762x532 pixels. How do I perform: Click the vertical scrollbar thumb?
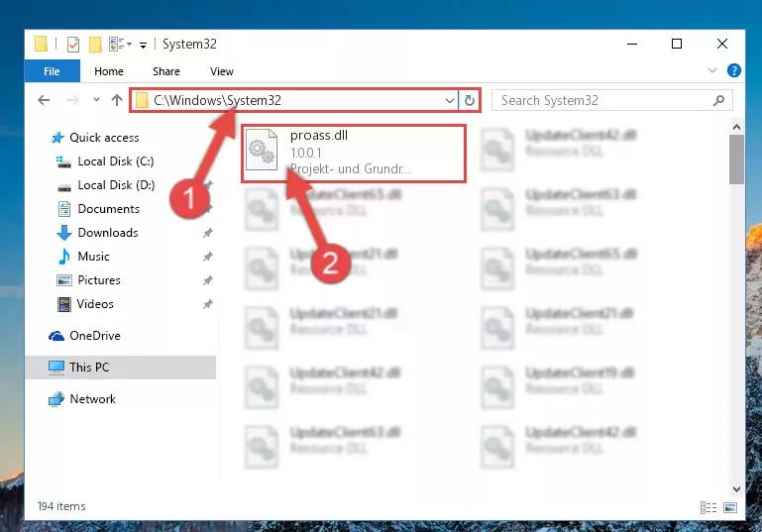pos(736,160)
